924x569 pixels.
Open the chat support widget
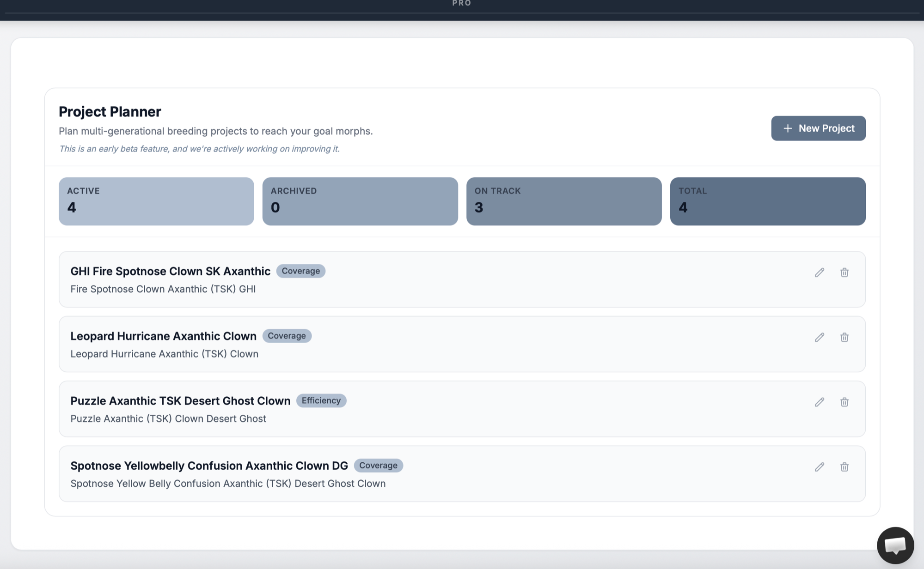[x=896, y=545]
